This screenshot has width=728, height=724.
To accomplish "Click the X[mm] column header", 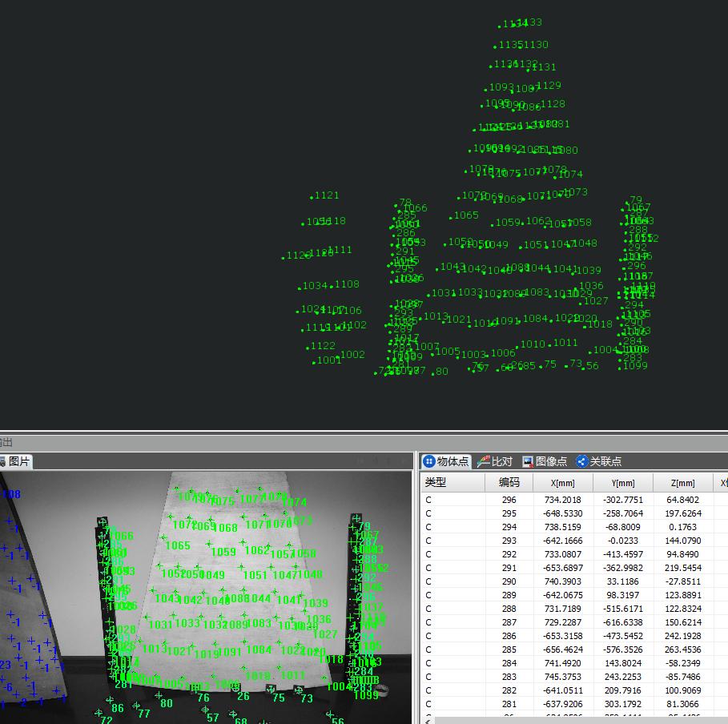I will (x=563, y=483).
